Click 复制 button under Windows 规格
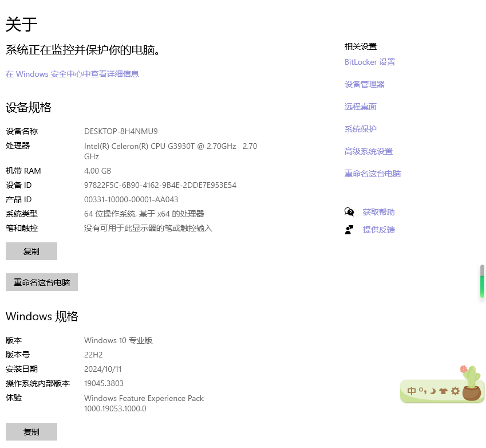This screenshot has width=486, height=448. point(31,431)
